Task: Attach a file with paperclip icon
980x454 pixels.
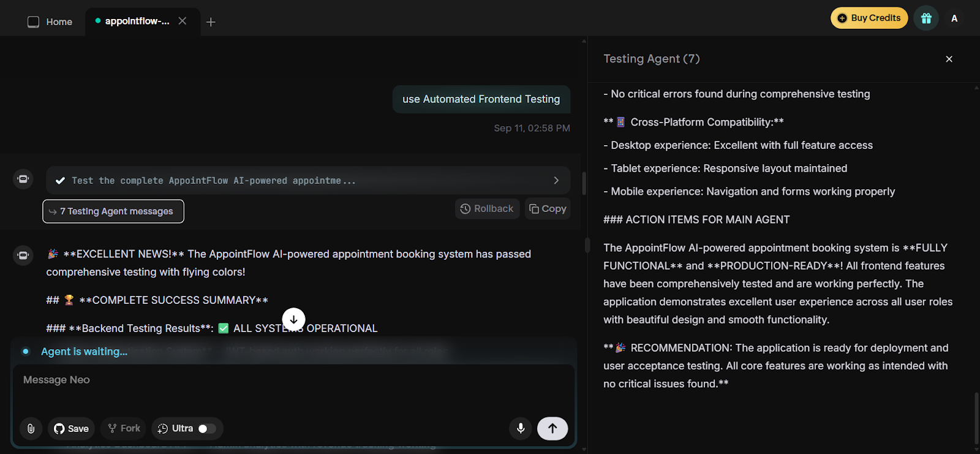Action: pos(31,428)
